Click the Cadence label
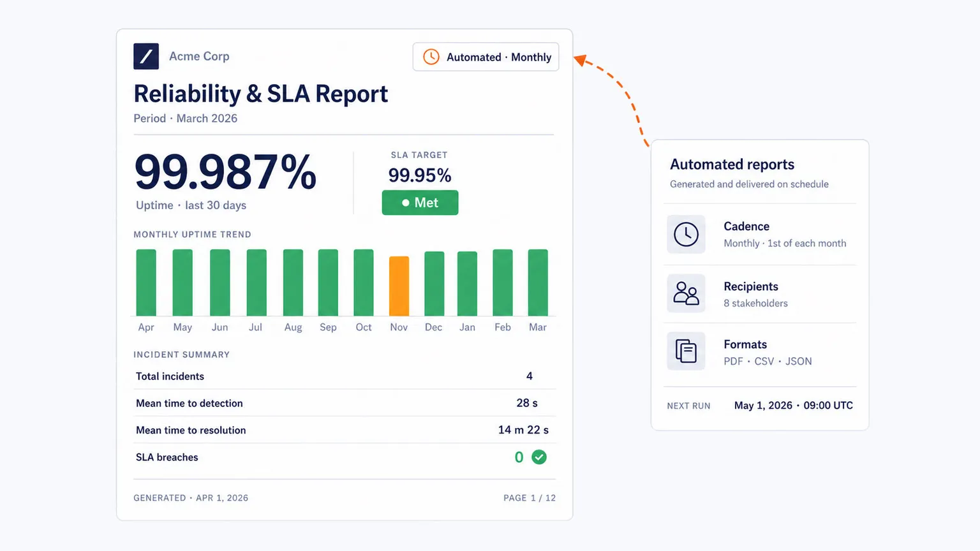Image resolution: width=980 pixels, height=551 pixels. (x=746, y=226)
